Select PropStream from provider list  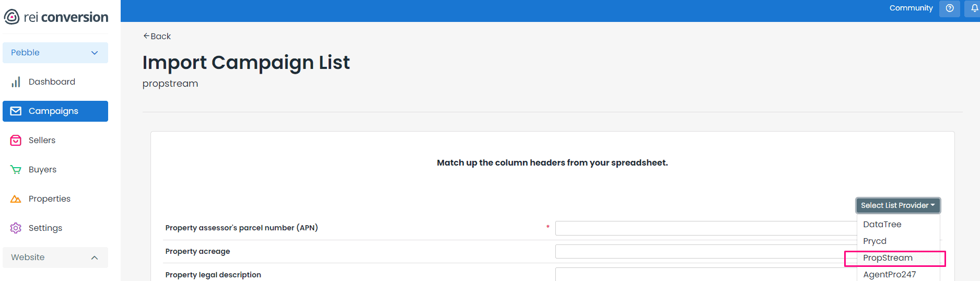pyautogui.click(x=888, y=258)
